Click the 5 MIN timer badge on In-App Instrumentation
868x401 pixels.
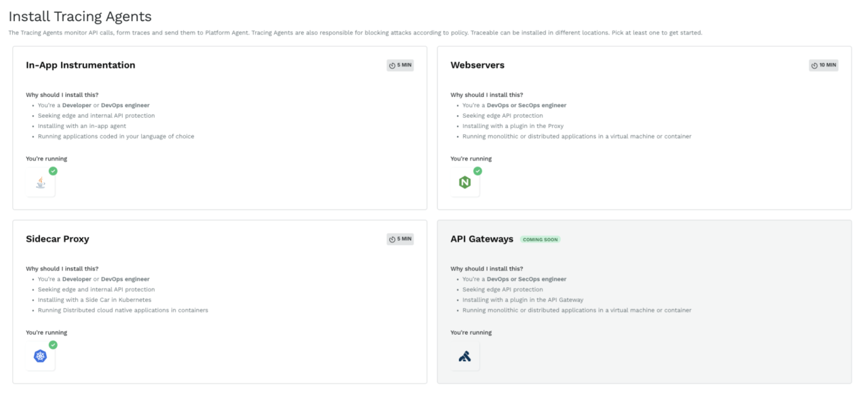pos(400,65)
